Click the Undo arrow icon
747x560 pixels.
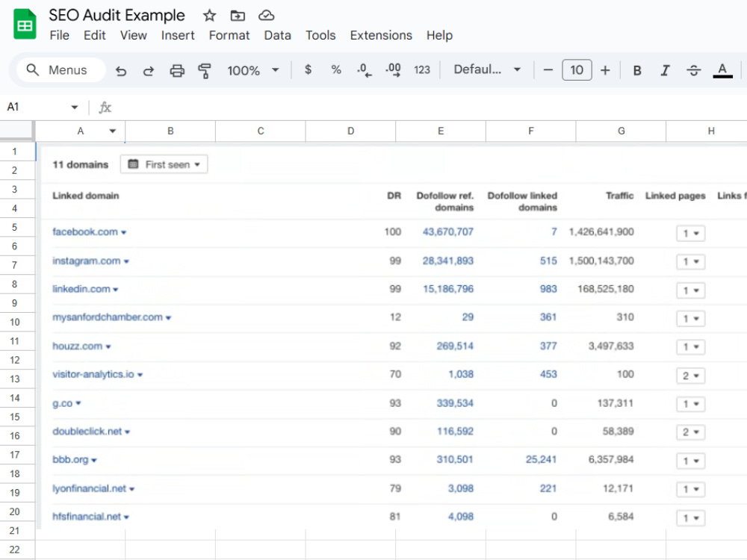(121, 71)
